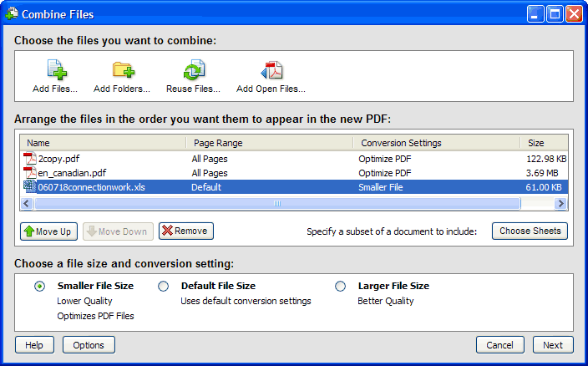
Task: Remove the selected file from list
Action: pos(185,231)
